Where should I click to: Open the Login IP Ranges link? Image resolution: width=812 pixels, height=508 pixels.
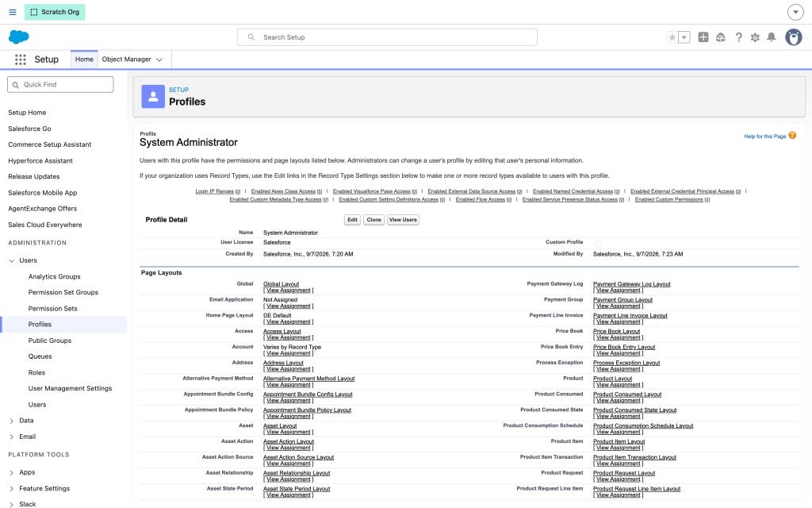click(214, 191)
